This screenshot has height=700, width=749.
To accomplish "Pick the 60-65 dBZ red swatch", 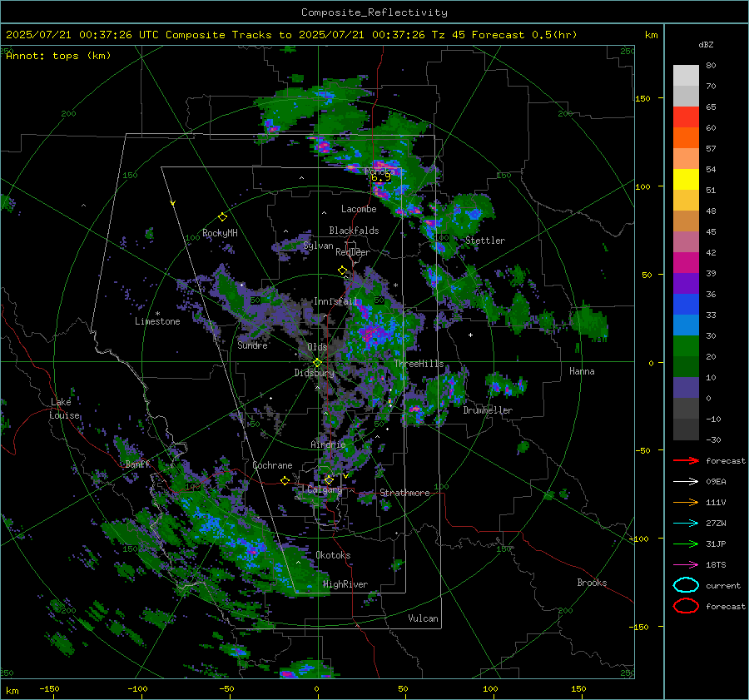I will click(x=686, y=117).
